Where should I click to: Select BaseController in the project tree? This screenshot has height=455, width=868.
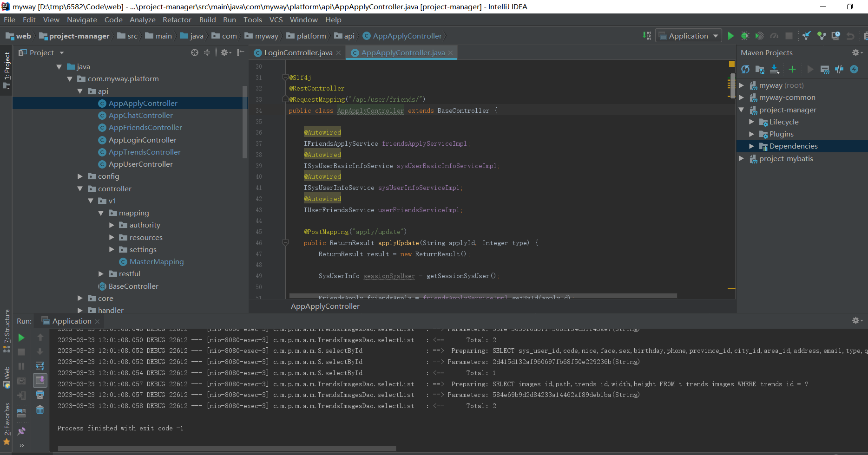[133, 286]
